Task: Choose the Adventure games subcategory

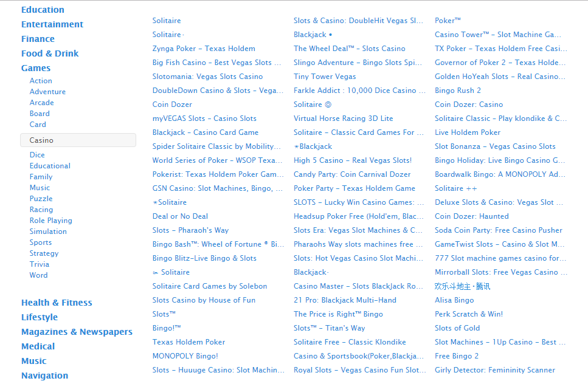Action: coord(47,92)
